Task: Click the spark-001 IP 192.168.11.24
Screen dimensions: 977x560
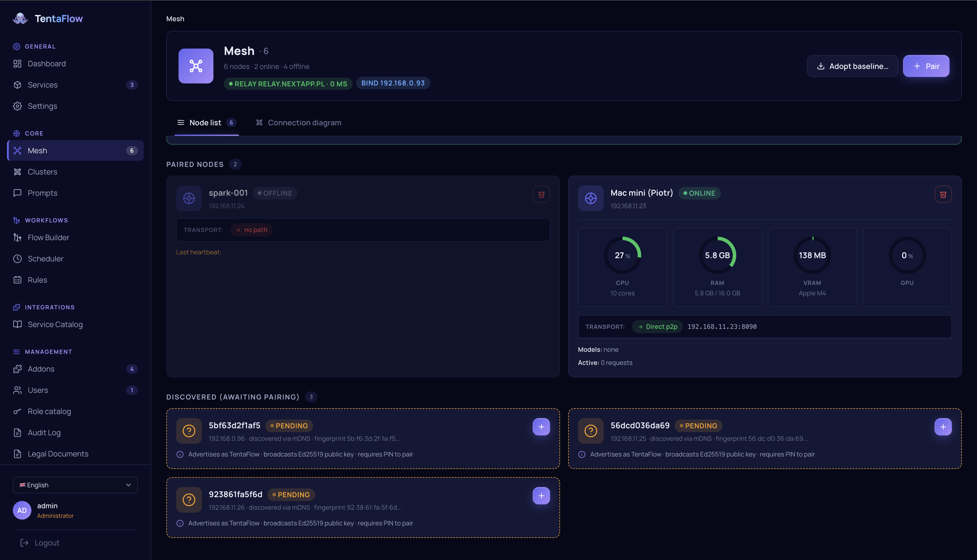Action: (x=226, y=206)
